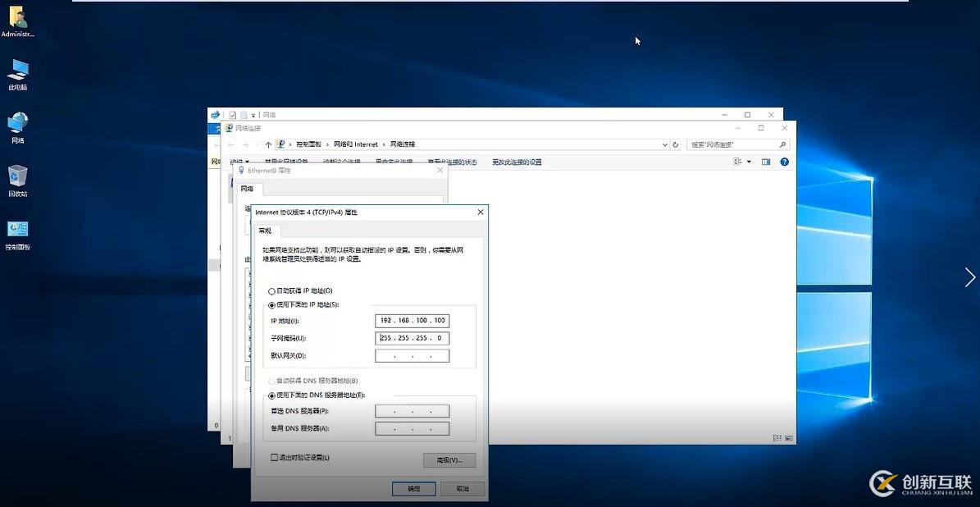Viewport: 980px width, 507px height.
Task: Open the 回收站 Recycle Bin desktop icon
Action: (17, 181)
